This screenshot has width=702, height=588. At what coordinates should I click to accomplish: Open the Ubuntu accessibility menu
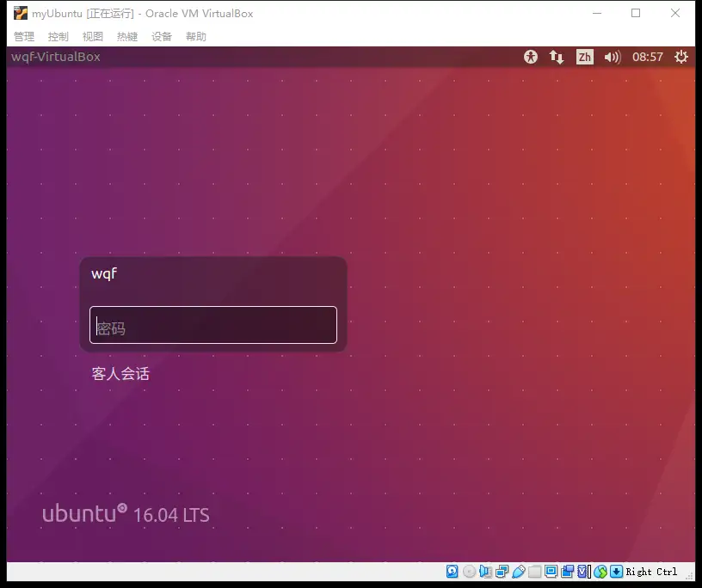coord(531,57)
